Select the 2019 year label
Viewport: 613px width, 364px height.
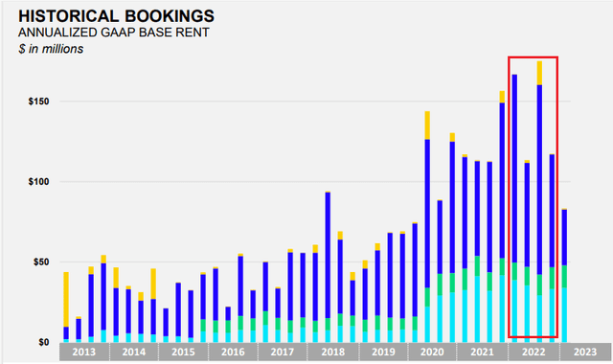click(x=383, y=352)
